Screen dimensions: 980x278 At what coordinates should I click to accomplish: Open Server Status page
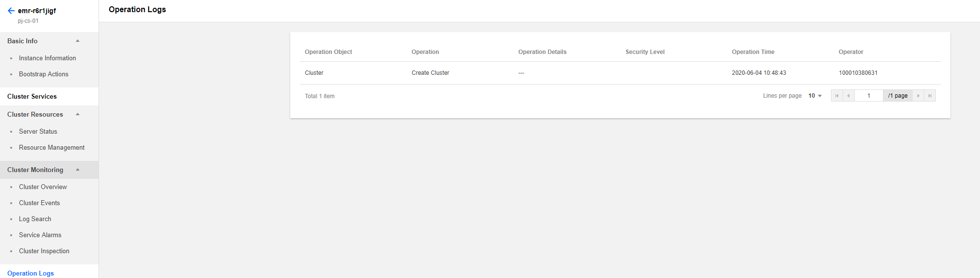pyautogui.click(x=38, y=131)
